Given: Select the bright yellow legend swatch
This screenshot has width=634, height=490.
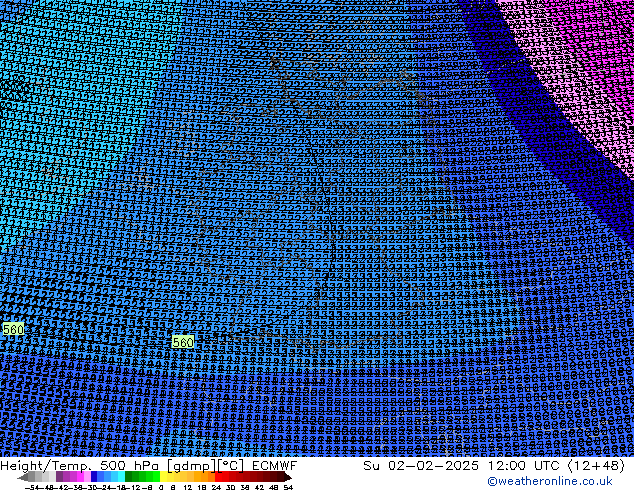Looking at the screenshot, I should 164,476.
